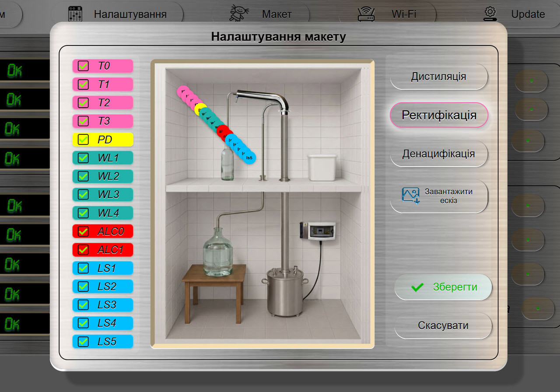The image size is (560, 392).
Task: Uncheck the T0 sensor checkbox
Action: 83,66
